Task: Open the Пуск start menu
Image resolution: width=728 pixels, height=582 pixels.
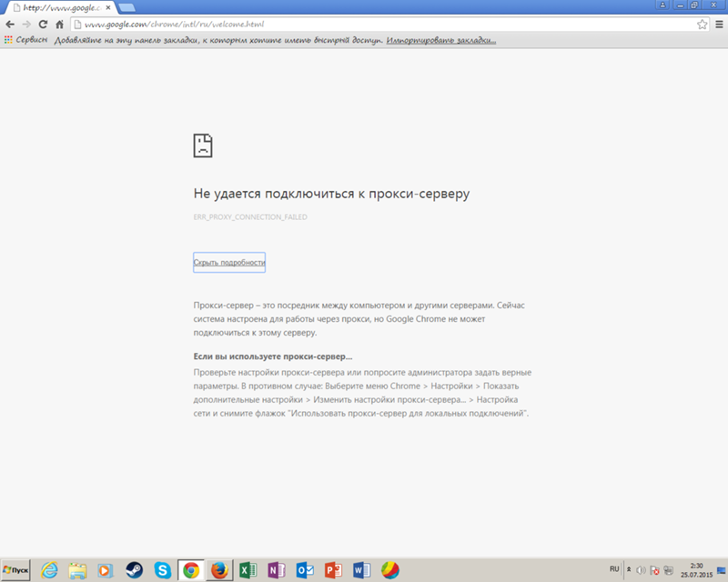Action: click(15, 570)
